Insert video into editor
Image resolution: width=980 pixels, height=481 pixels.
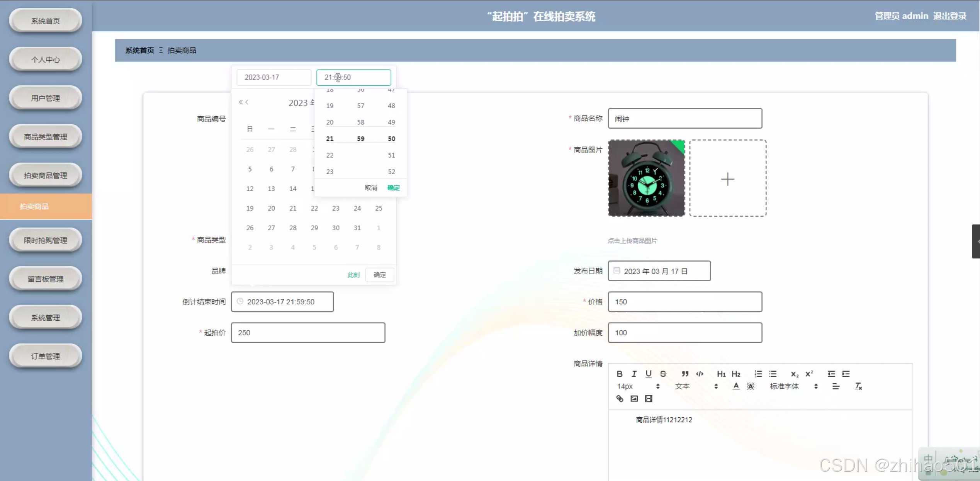pos(649,398)
